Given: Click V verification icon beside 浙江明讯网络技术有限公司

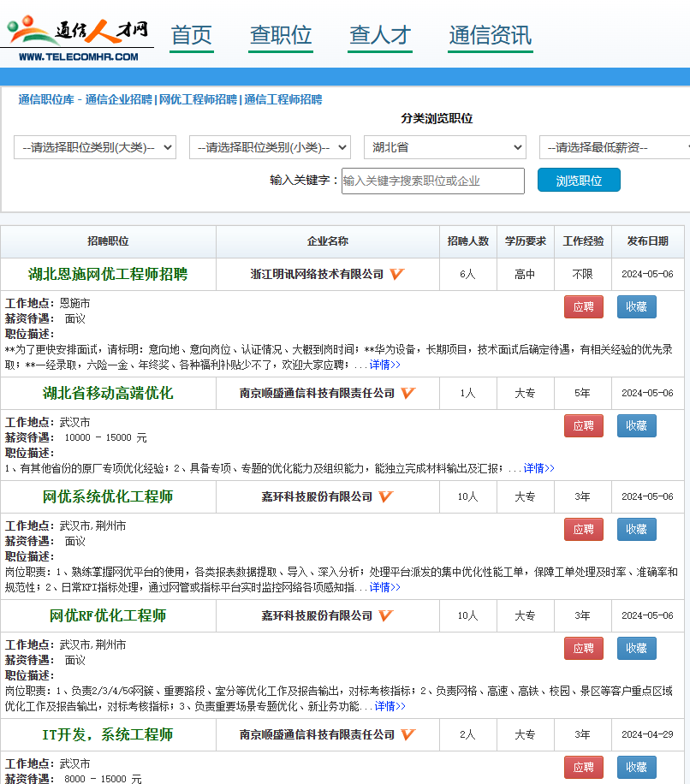Looking at the screenshot, I should (396, 274).
